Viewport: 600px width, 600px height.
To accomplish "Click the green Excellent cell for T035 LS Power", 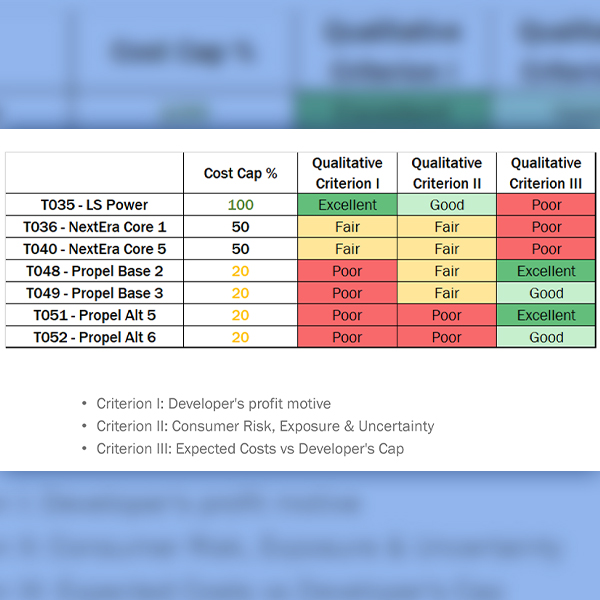I will (x=347, y=205).
